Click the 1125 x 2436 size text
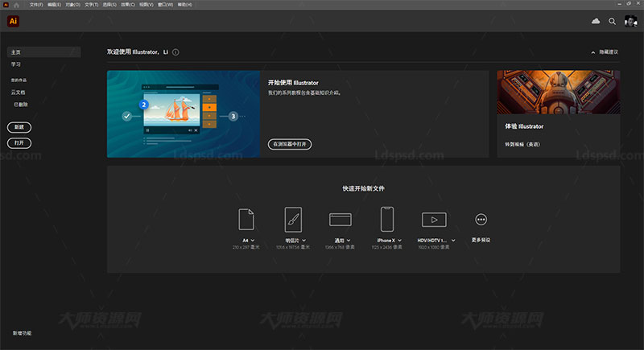This screenshot has width=644, height=350. (387, 248)
